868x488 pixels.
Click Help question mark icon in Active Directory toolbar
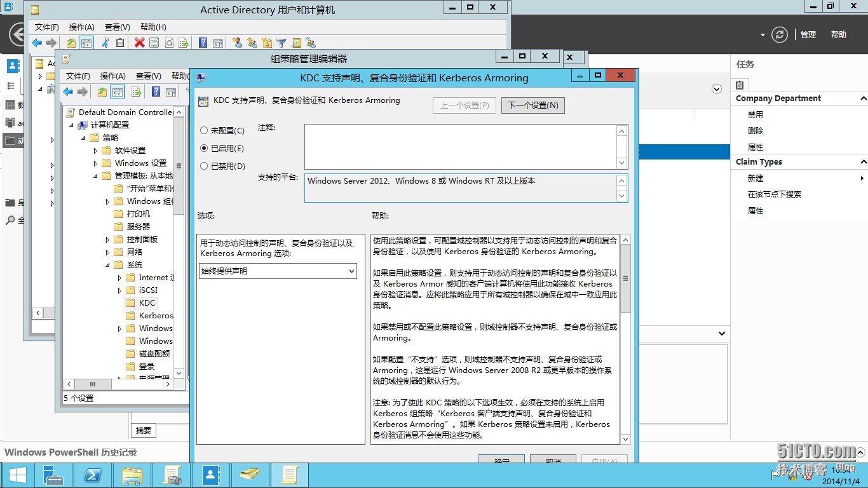pos(203,43)
